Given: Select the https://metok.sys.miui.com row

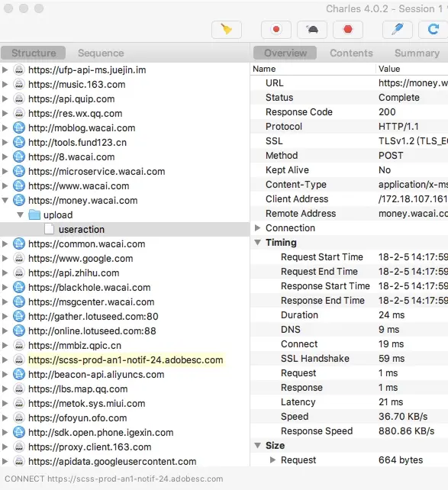Looking at the screenshot, I should [124, 404].
